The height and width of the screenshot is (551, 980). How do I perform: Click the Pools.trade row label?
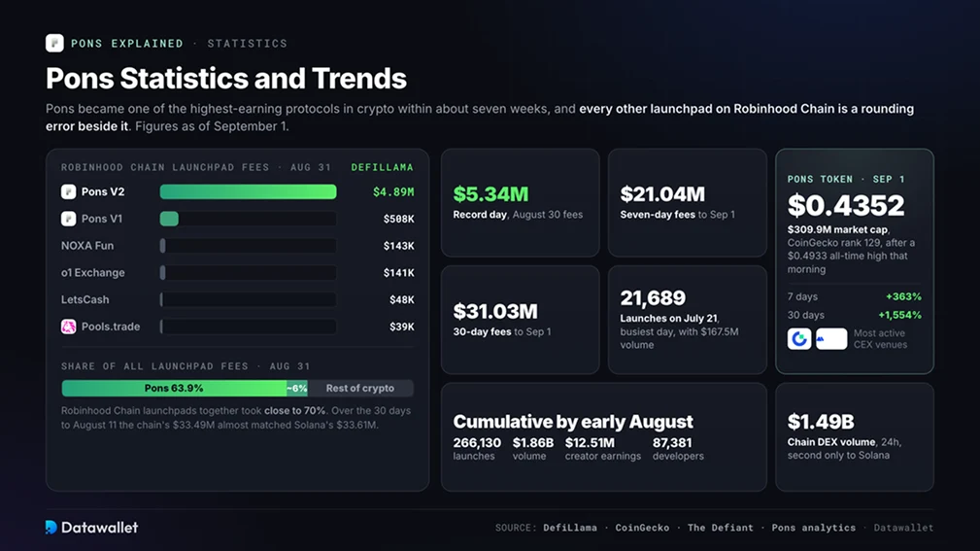(x=111, y=327)
